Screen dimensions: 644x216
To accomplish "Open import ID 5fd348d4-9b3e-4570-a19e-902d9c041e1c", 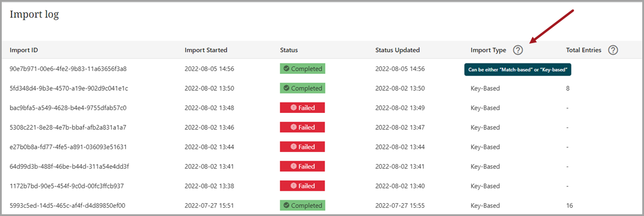I will point(67,88).
